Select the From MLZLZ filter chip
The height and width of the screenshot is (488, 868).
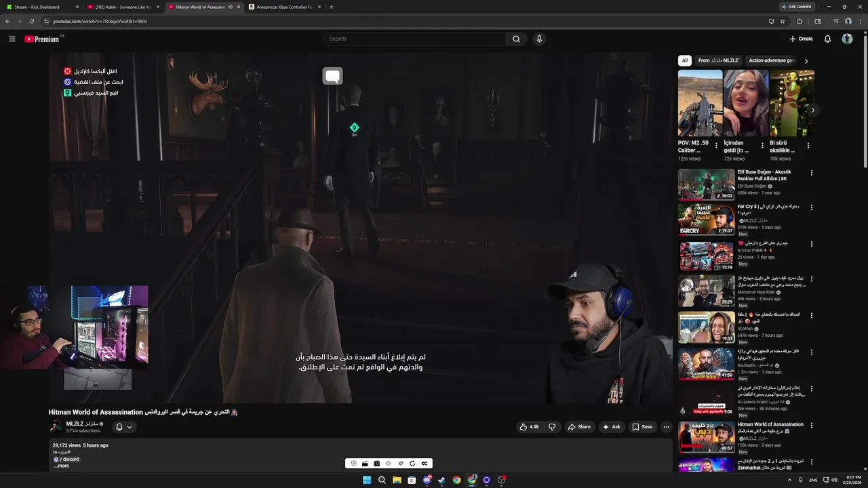pos(718,60)
